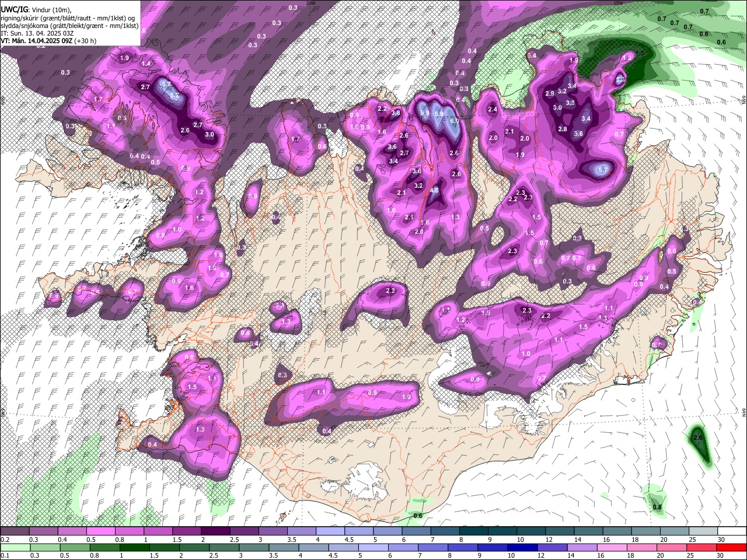Select the 'IT: Sun. 13. 04. 2025 03Z' line

click(37, 33)
